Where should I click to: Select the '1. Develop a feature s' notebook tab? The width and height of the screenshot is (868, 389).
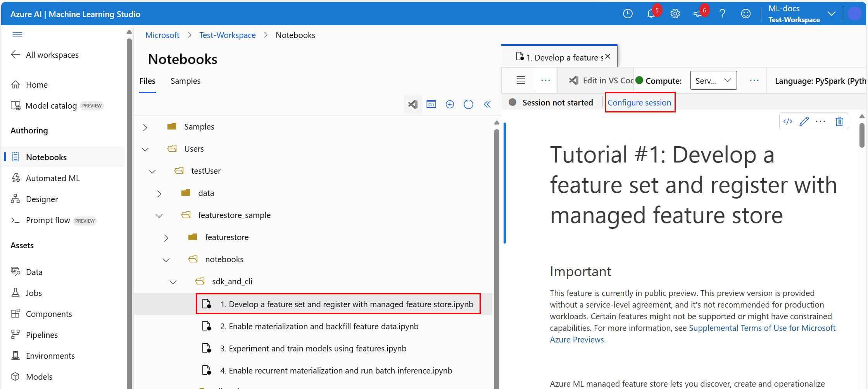pos(559,57)
